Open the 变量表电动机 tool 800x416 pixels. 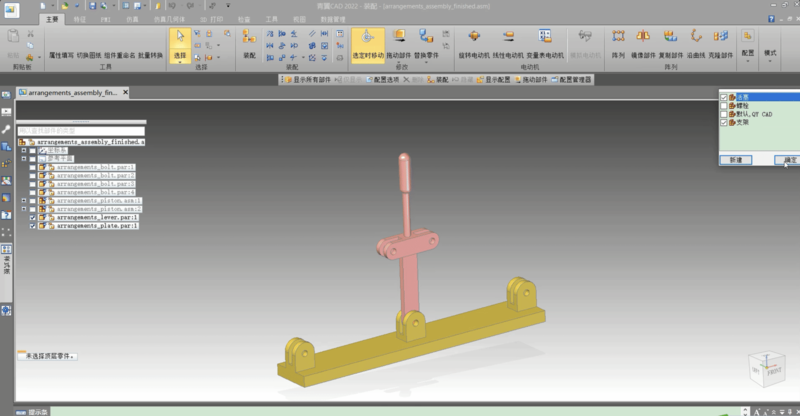[x=545, y=42]
